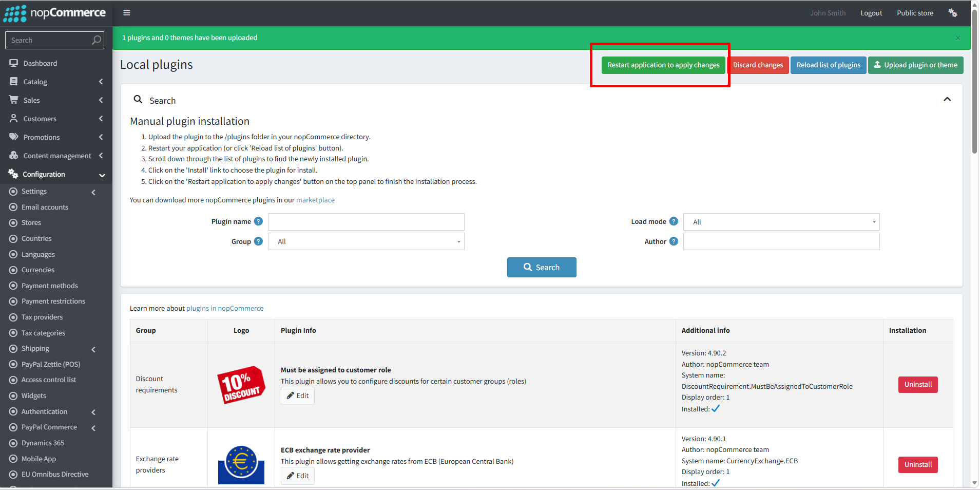Open the marketplace link
This screenshot has height=490, width=980.
(x=315, y=200)
